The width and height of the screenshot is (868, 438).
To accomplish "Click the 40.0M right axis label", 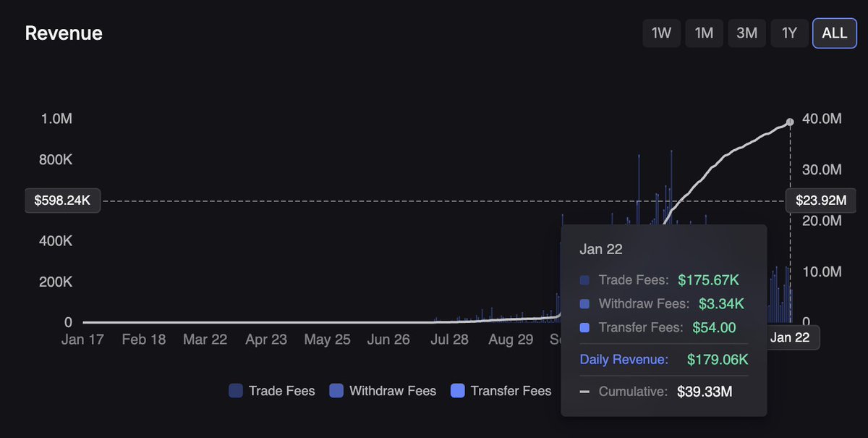I will point(822,119).
